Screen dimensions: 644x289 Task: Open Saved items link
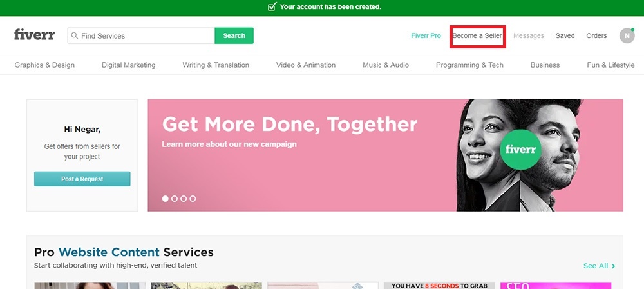pos(565,36)
